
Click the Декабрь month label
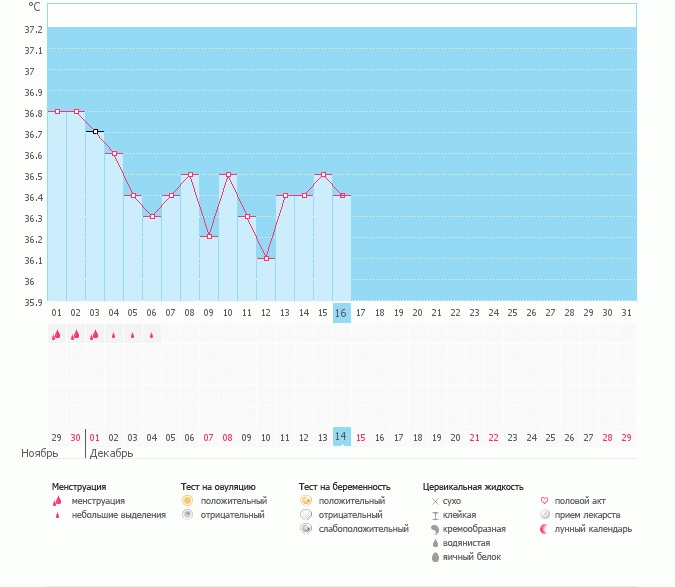[x=111, y=453]
